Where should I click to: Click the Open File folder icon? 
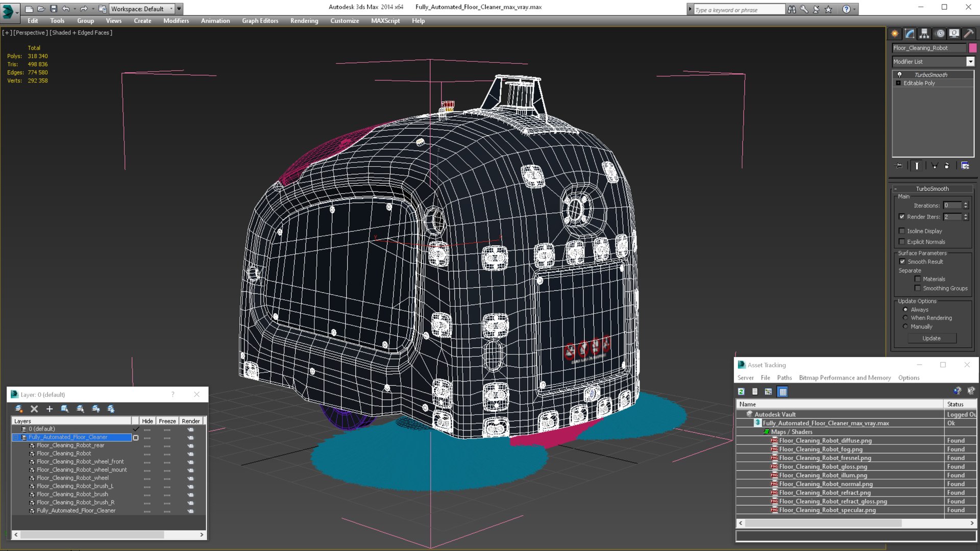41,9
